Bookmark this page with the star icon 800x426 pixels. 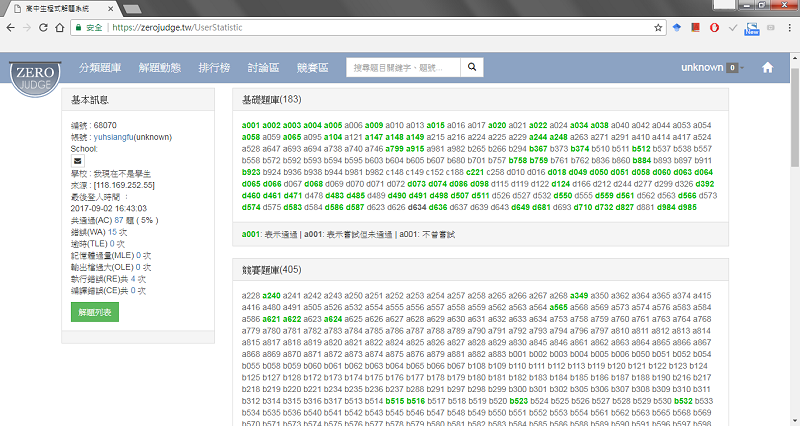659,27
